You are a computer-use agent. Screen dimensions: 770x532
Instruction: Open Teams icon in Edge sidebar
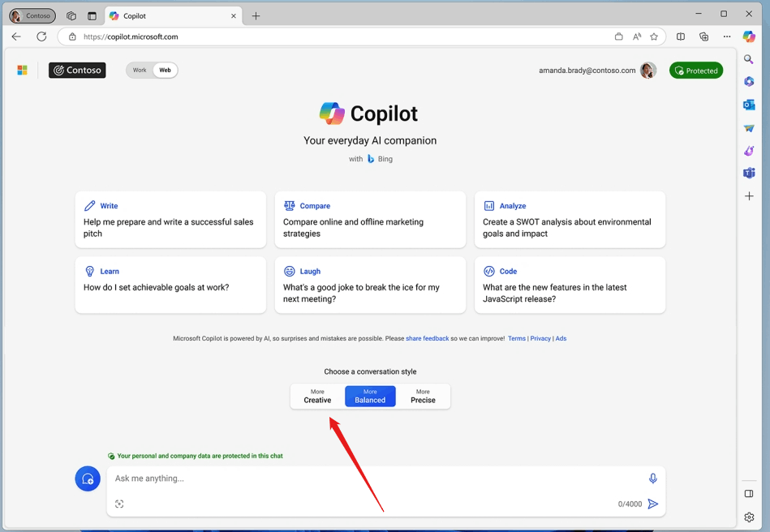point(748,173)
